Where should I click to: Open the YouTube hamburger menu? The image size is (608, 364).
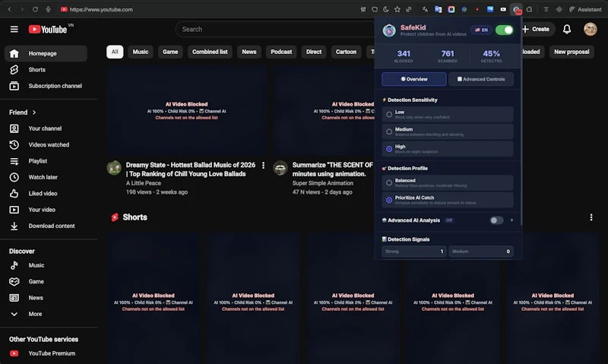tap(14, 29)
